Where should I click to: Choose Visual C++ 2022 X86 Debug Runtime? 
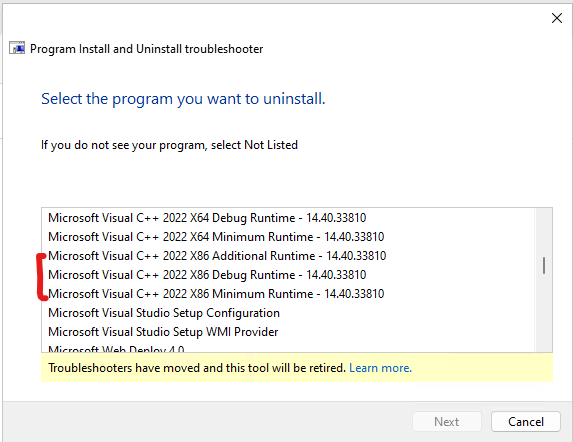[x=288, y=275]
